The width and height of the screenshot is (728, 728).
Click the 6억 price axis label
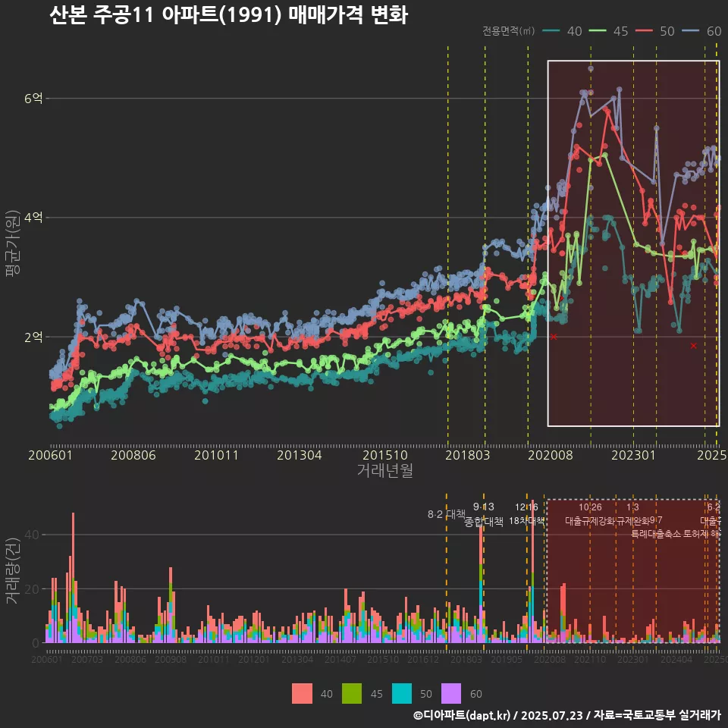[33, 99]
